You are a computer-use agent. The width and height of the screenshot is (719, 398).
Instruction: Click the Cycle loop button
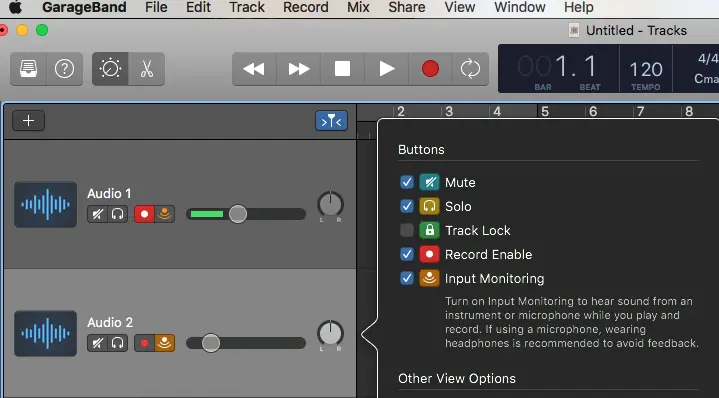(x=470, y=69)
